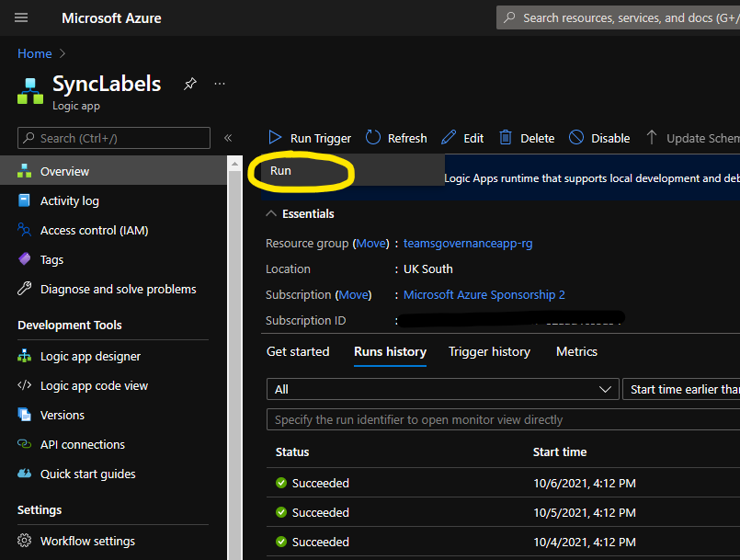740x560 pixels.
Task: Switch to the Trigger history tab
Action: pyautogui.click(x=489, y=352)
